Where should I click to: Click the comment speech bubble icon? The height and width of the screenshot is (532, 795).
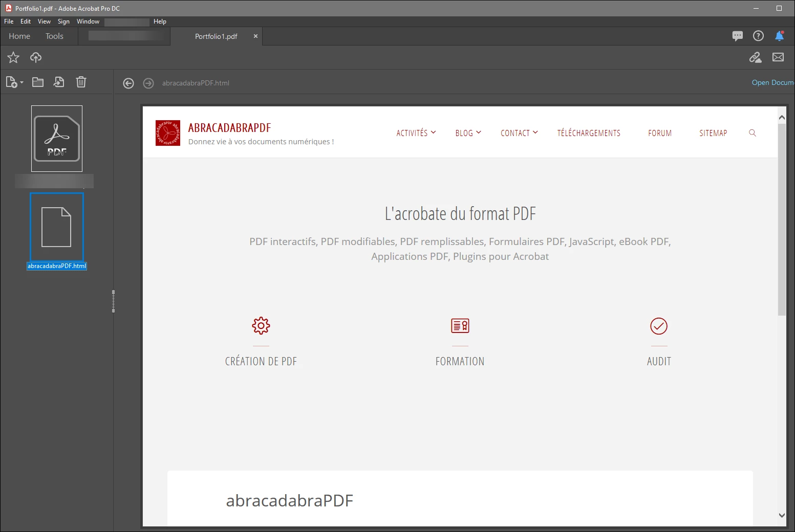(x=738, y=36)
